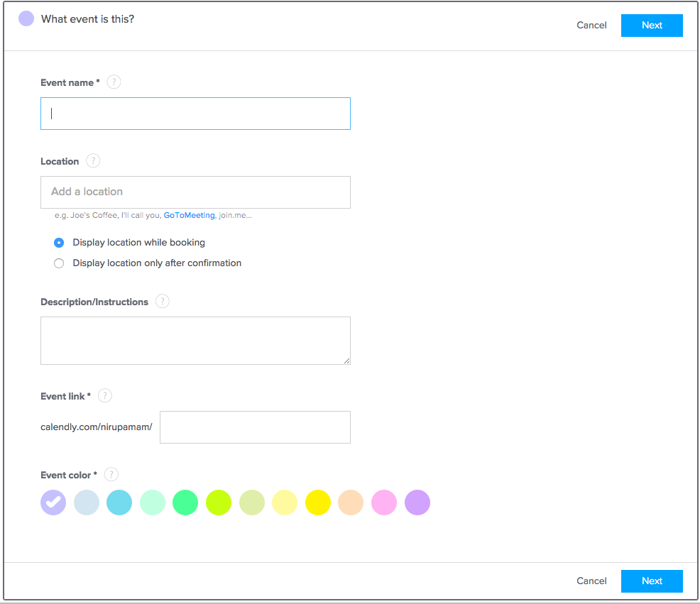This screenshot has height=604, width=700.
Task: Open the GoToMeeting link
Action: point(190,215)
